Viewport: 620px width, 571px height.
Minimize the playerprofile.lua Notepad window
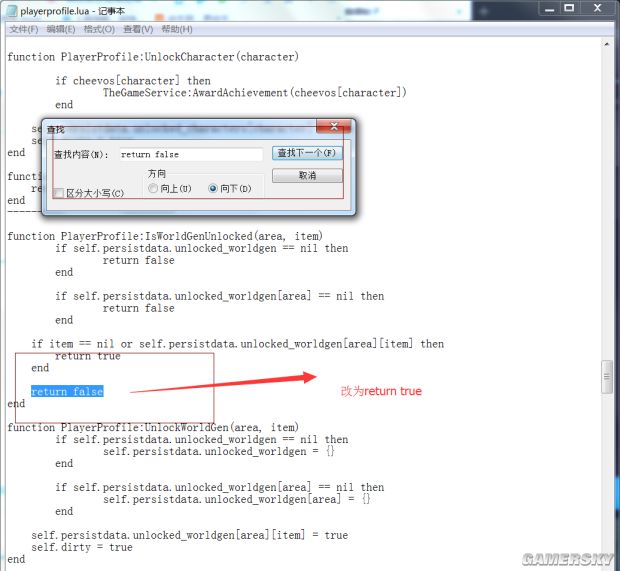click(552, 8)
